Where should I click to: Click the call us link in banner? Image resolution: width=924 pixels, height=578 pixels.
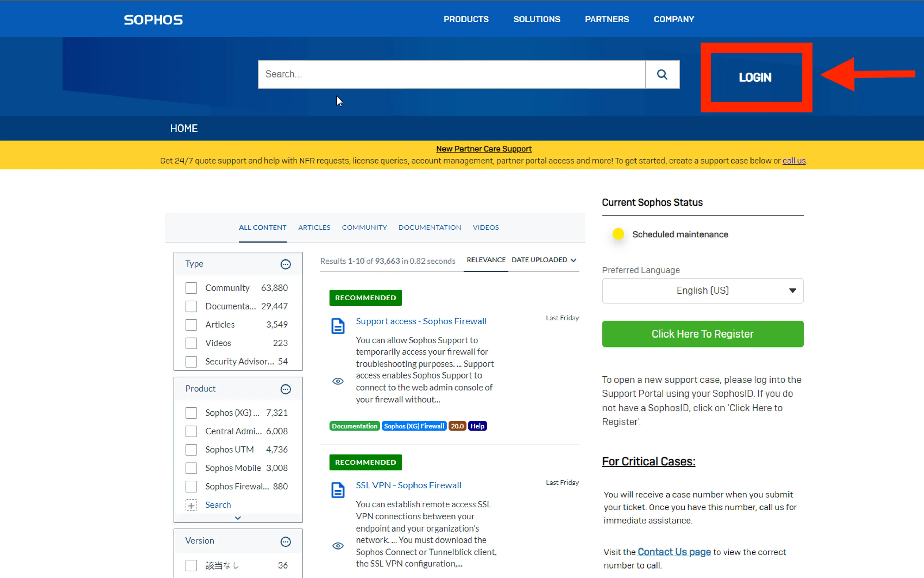pos(794,161)
